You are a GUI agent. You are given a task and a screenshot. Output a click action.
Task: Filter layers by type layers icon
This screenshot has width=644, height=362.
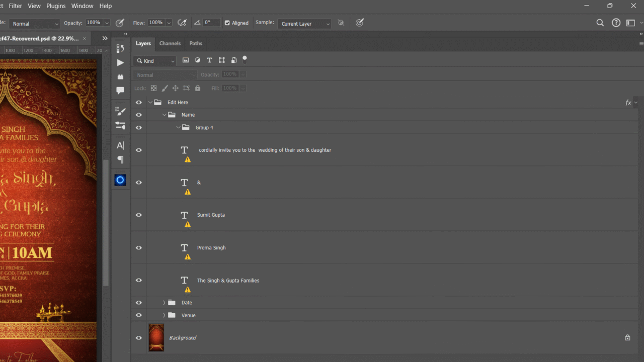point(210,60)
